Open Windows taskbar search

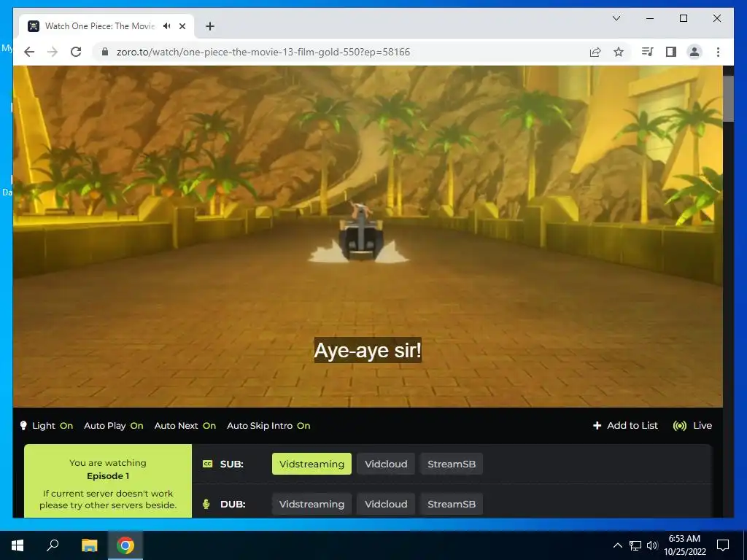point(53,545)
